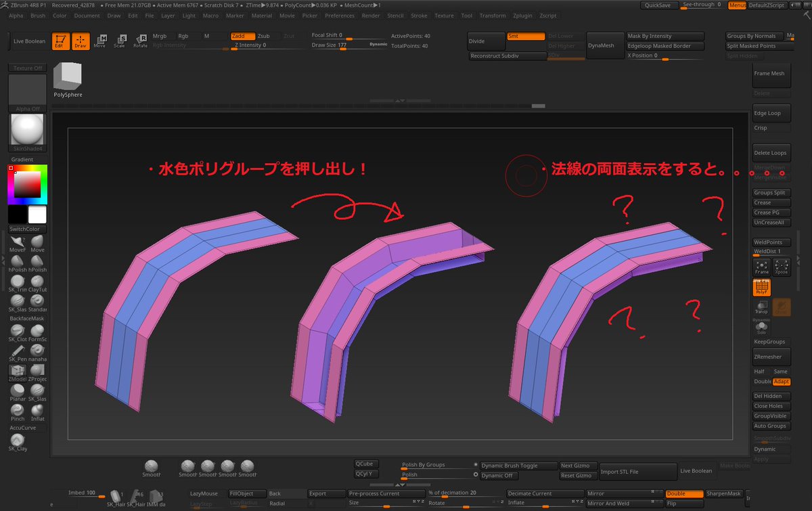Pick the ClayTubes brush
This screenshot has height=511, width=812.
click(x=37, y=284)
